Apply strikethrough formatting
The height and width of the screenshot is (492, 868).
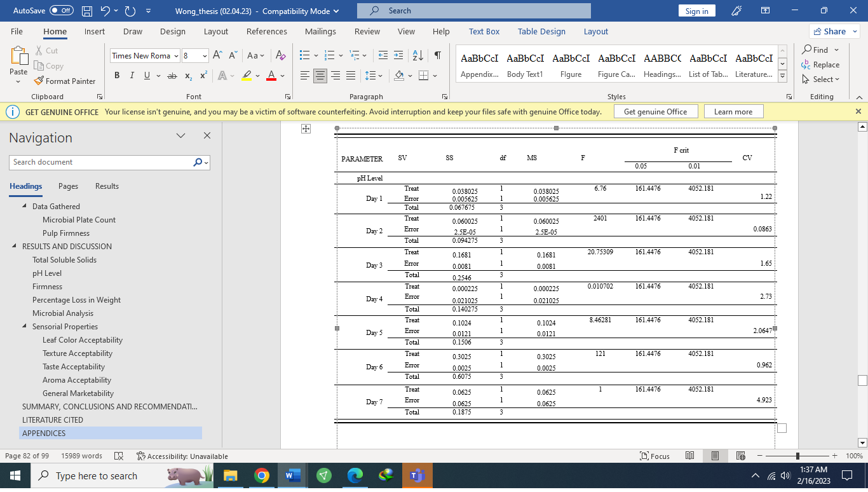coord(171,75)
